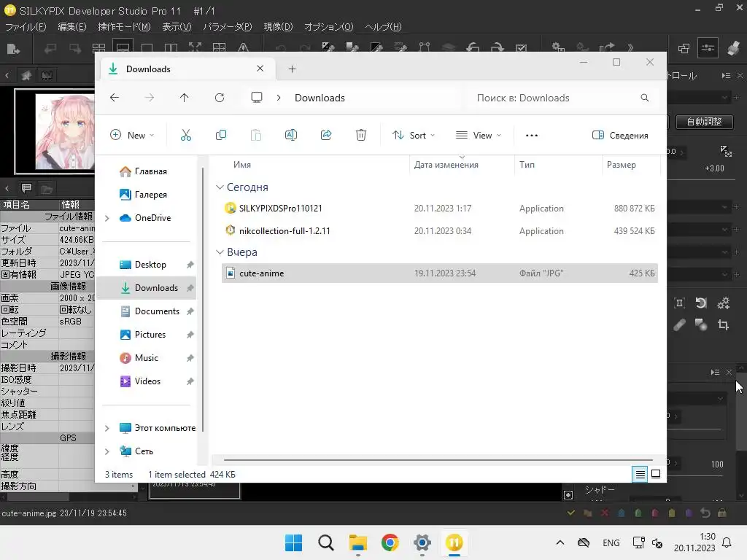Click the development settings gear icon
The image size is (747, 560).
[558, 47]
